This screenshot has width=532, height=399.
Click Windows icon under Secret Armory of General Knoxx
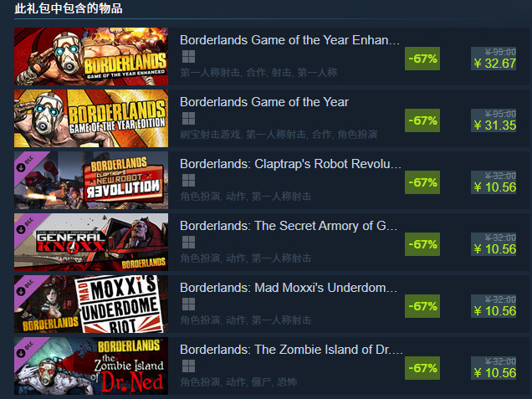tap(188, 243)
